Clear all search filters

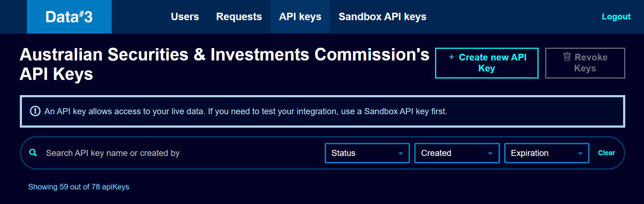pyautogui.click(x=606, y=153)
